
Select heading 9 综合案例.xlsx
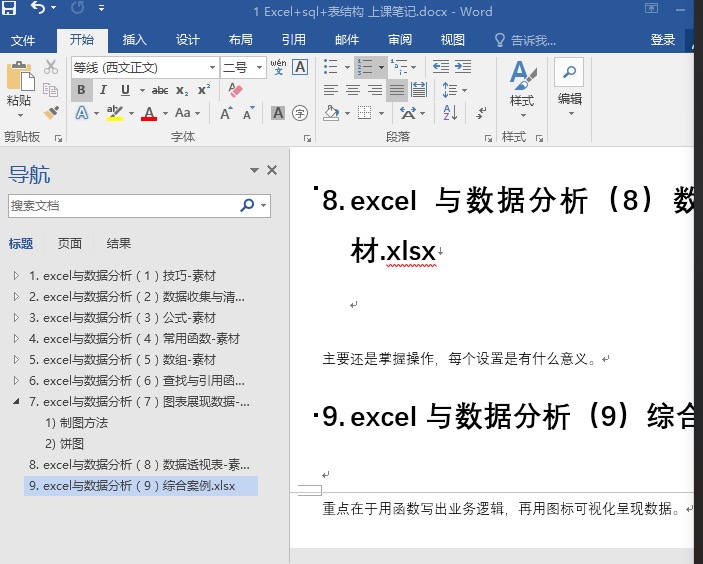pyautogui.click(x=141, y=486)
